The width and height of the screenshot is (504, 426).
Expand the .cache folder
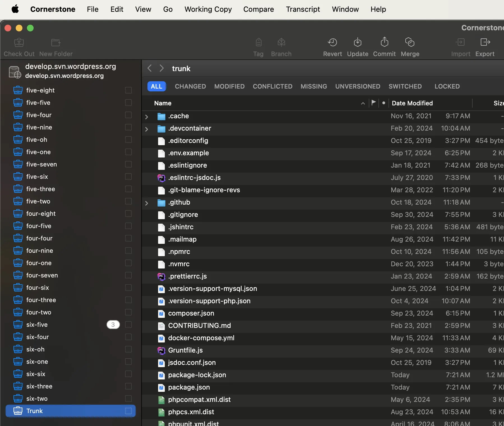[147, 117]
